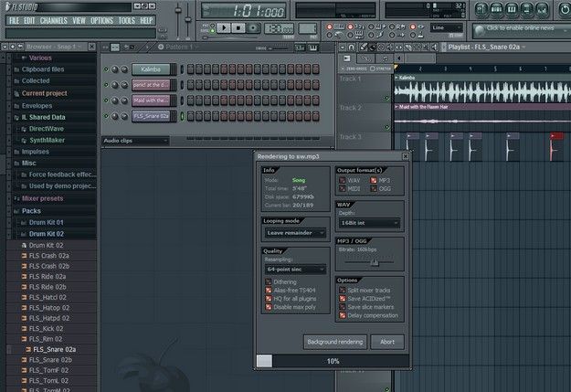
Task: Check the MIDI output format checkbox
Action: click(x=343, y=188)
